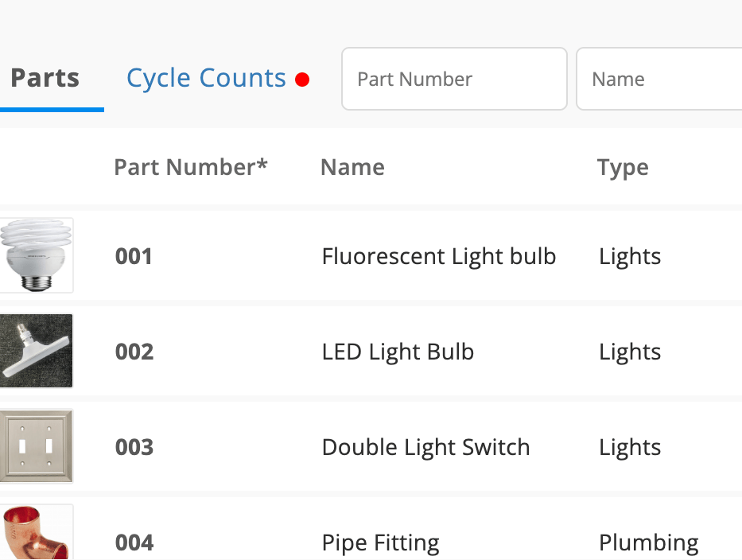Select the Double Light Switch name
The height and width of the screenshot is (560, 742).
tap(425, 448)
